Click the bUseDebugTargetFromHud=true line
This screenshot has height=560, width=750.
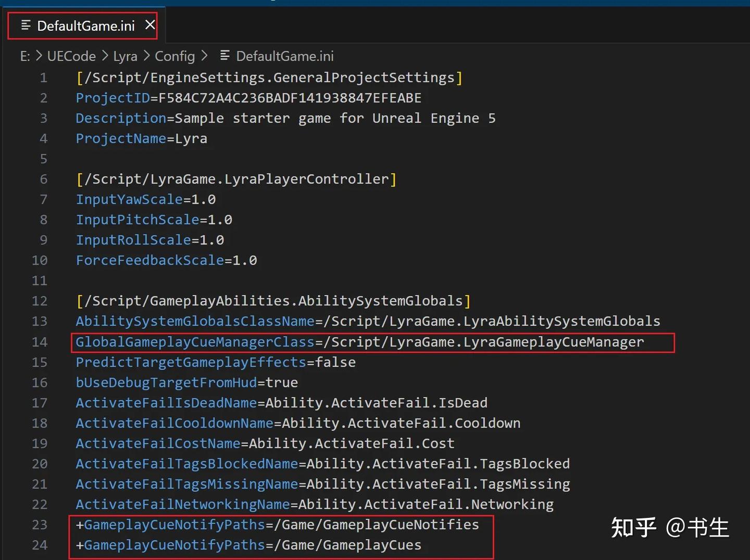click(x=187, y=383)
